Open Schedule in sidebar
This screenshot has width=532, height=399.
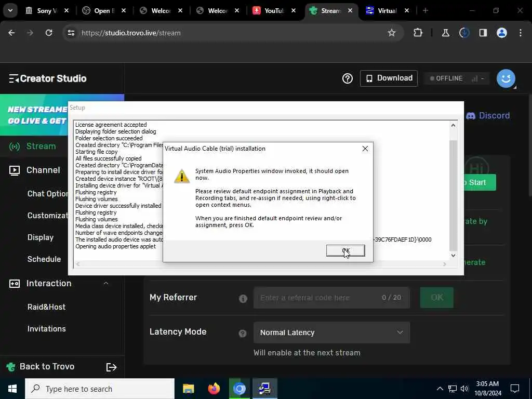pyautogui.click(x=44, y=259)
